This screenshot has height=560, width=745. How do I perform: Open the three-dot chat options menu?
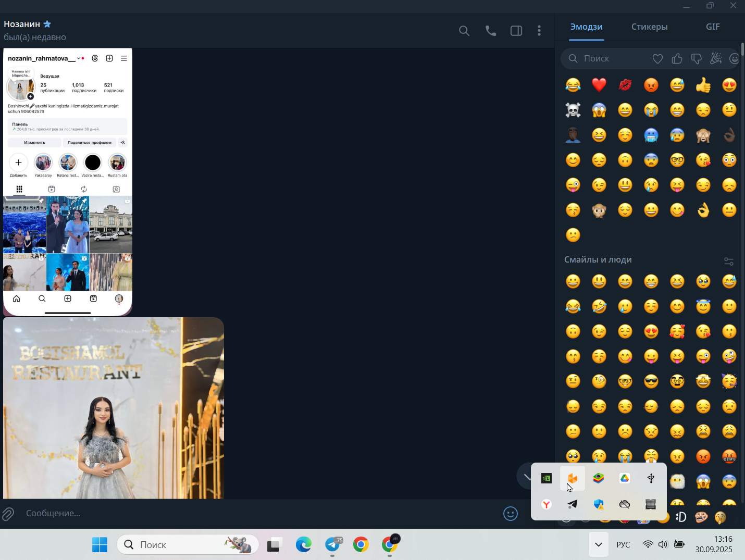pos(539,31)
